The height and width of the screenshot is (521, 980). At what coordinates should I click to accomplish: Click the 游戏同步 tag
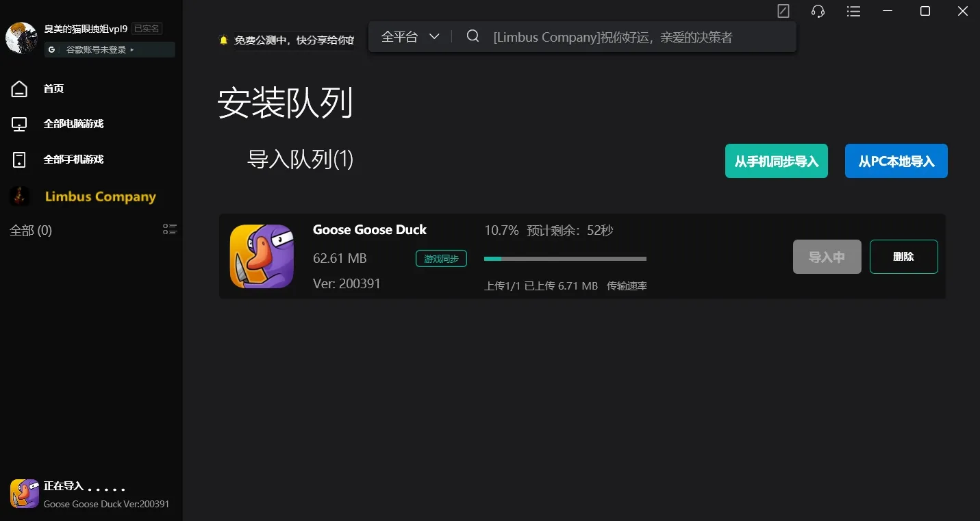tap(441, 259)
